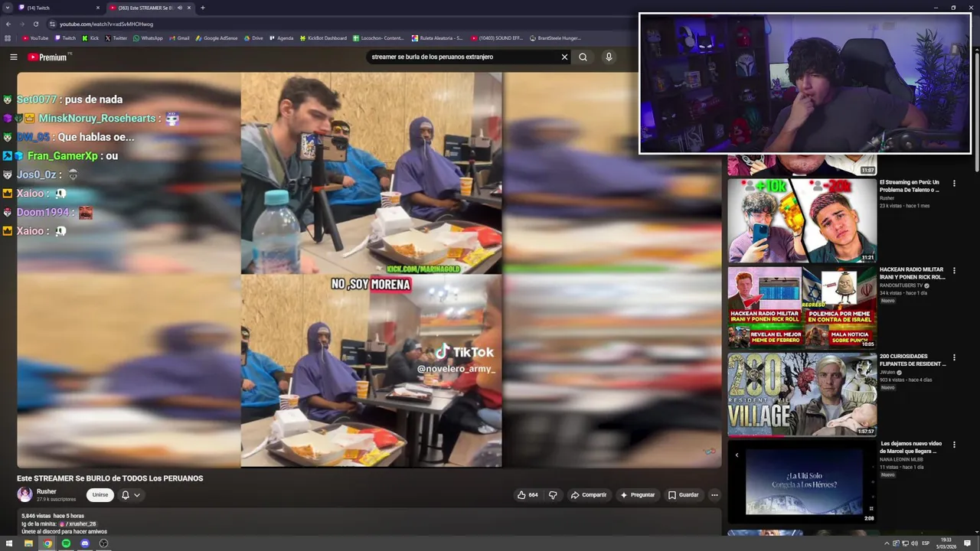The width and height of the screenshot is (980, 551).
Task: Reload the current page
Action: click(x=36, y=24)
